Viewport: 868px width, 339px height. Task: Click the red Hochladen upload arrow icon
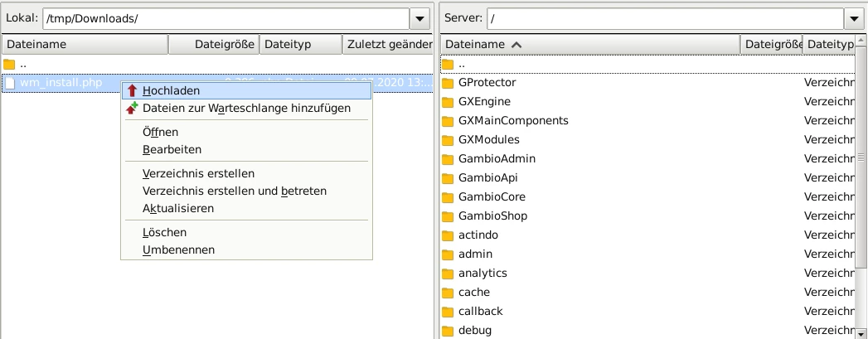[x=132, y=90]
